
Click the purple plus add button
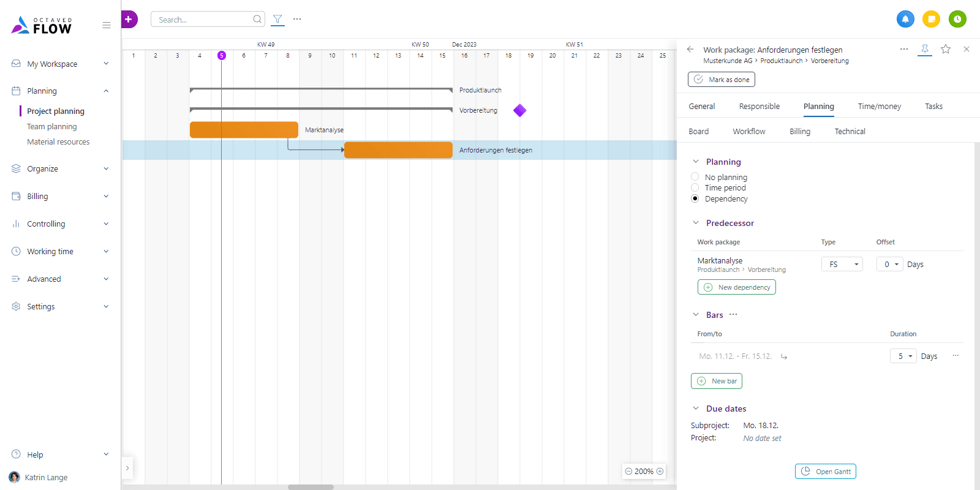tap(129, 20)
